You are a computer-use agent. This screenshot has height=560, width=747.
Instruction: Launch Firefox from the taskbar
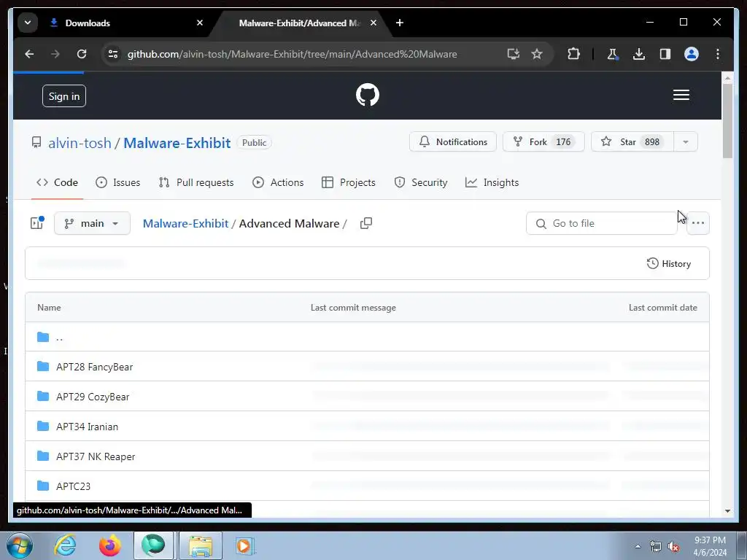click(x=109, y=545)
